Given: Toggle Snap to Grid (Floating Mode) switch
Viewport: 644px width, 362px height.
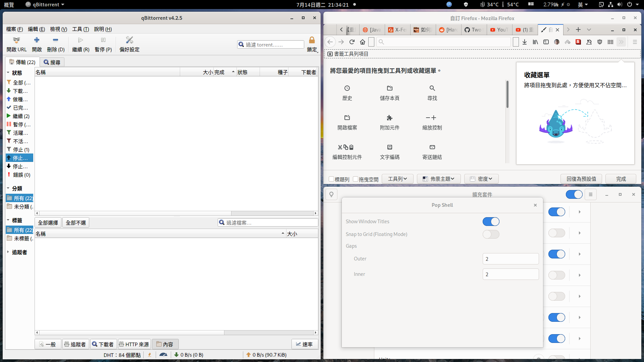Looking at the screenshot, I should click(x=491, y=234).
